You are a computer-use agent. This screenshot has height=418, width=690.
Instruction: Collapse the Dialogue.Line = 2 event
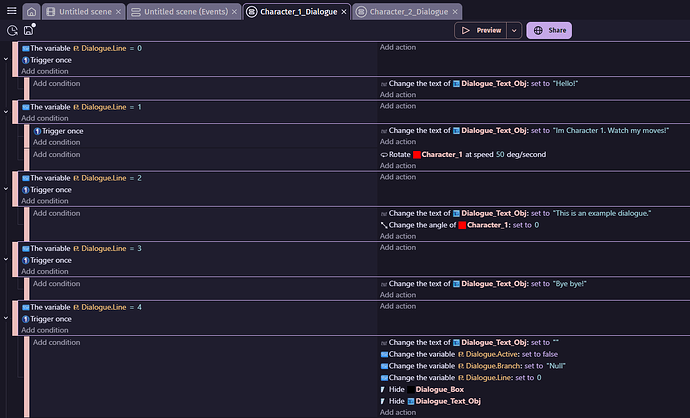[x=6, y=188]
